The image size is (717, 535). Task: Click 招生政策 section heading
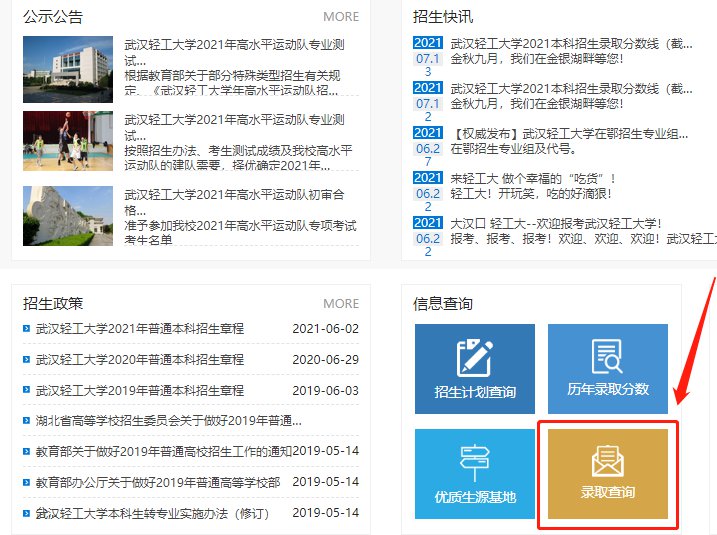(x=53, y=304)
